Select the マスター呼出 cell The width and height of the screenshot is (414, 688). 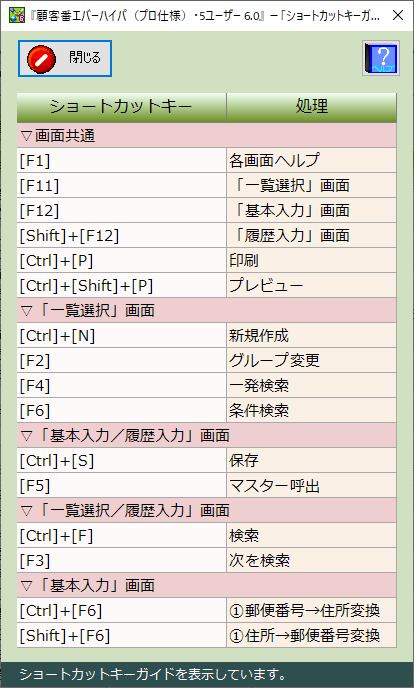tap(311, 486)
